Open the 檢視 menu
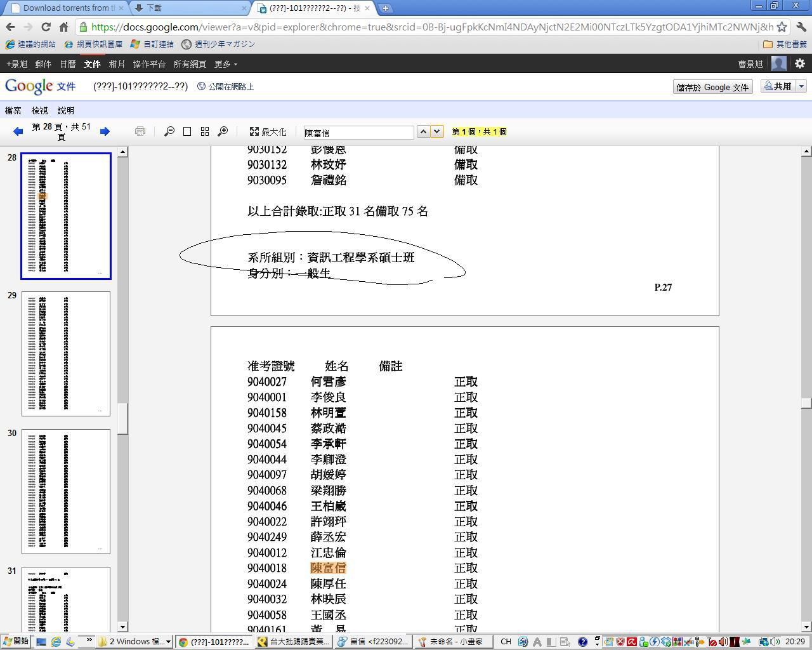 click(40, 110)
